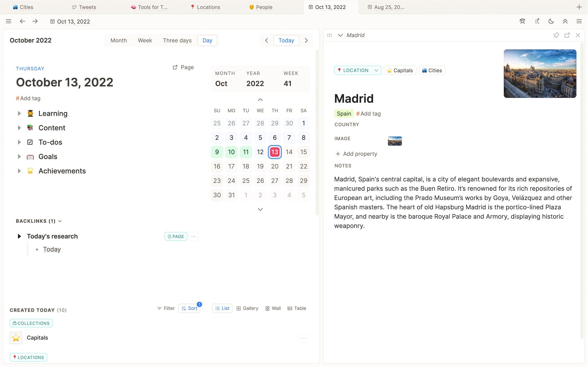Click the Today button
Screen dimensions: 588x367
coord(286,40)
